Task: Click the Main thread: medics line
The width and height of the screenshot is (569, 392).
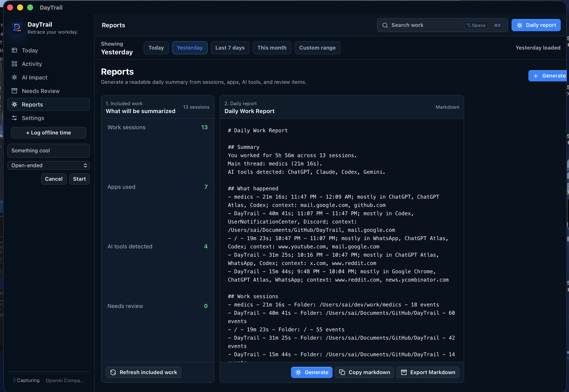Action: 275,163
